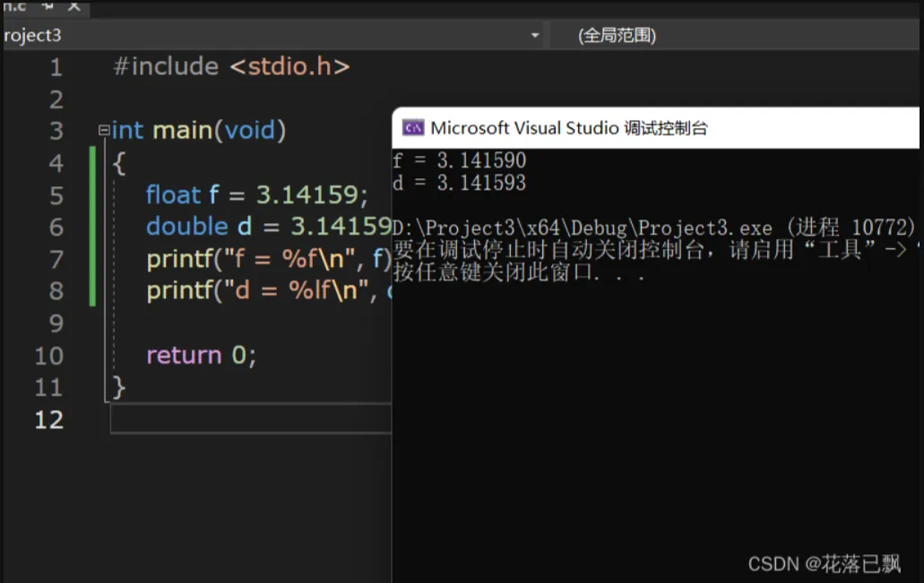Click line number 9 in the gutter
This screenshot has width=924, height=583.
(56, 323)
